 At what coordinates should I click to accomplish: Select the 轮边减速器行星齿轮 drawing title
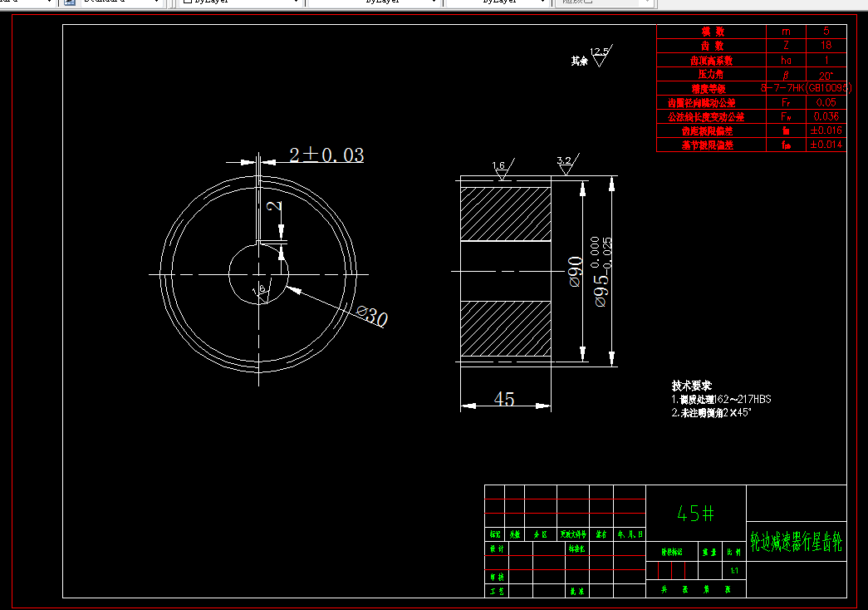tap(796, 541)
